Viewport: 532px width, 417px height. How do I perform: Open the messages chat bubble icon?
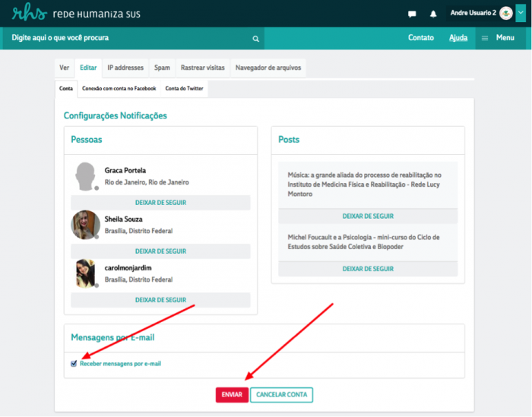(x=412, y=14)
